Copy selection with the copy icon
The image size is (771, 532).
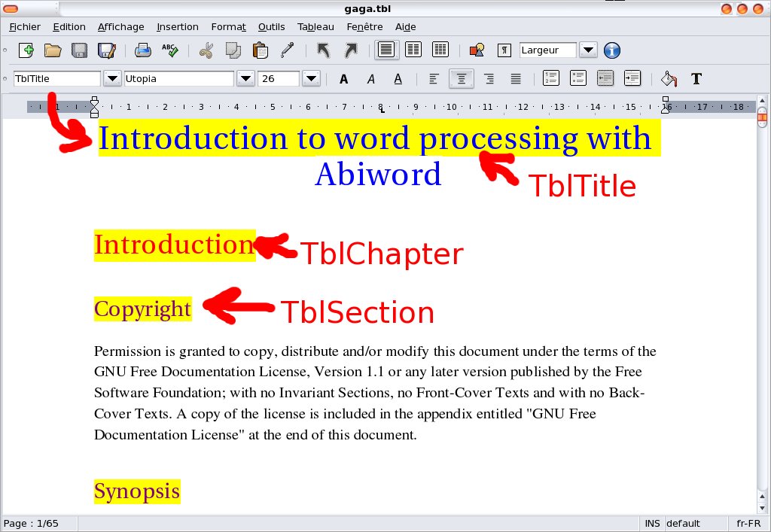click(233, 50)
